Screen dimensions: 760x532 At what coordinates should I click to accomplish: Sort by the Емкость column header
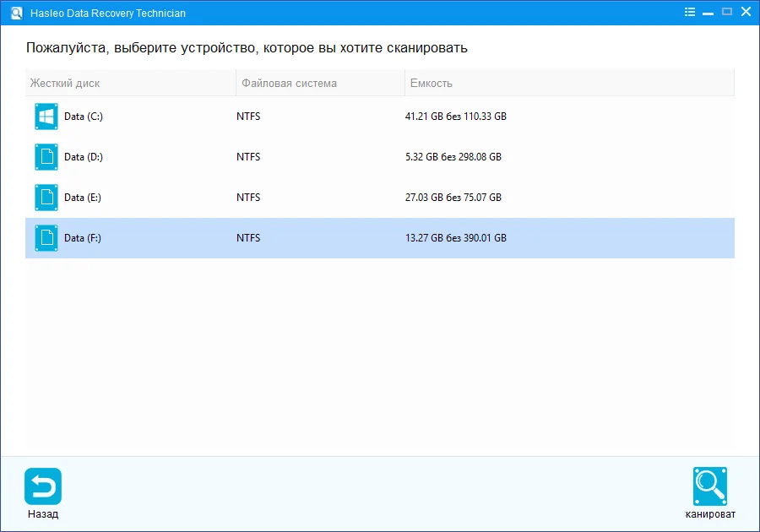(x=431, y=84)
